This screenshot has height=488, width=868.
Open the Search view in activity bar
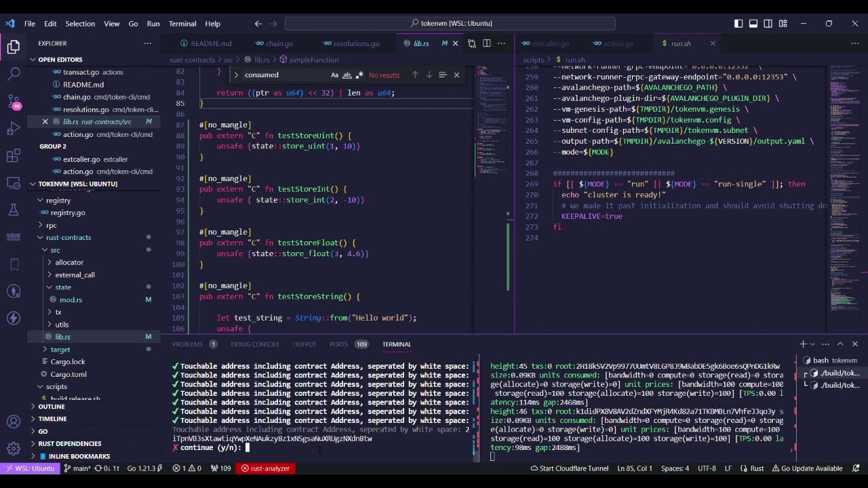tap(14, 74)
